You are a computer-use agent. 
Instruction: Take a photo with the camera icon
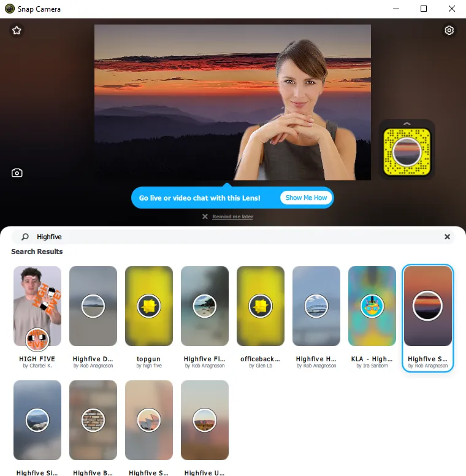(x=17, y=173)
